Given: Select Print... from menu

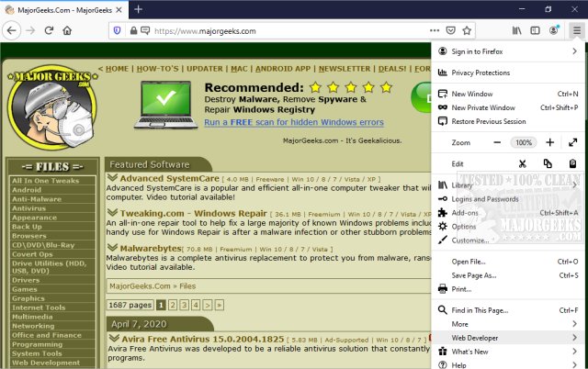Looking at the screenshot, I should click(508, 289).
